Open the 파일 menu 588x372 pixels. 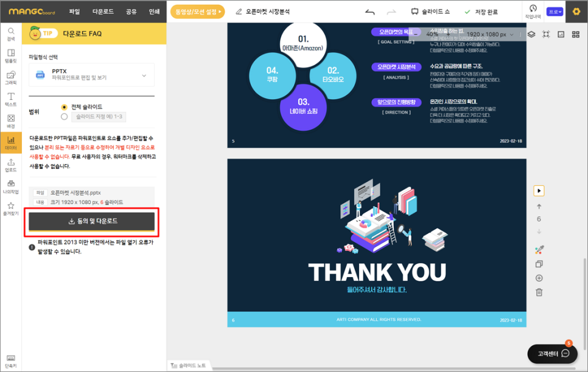(x=74, y=12)
